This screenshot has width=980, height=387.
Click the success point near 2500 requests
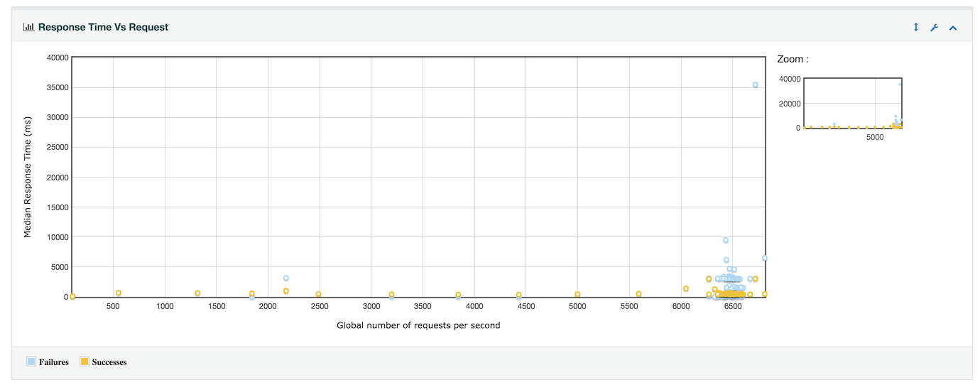[x=318, y=294]
